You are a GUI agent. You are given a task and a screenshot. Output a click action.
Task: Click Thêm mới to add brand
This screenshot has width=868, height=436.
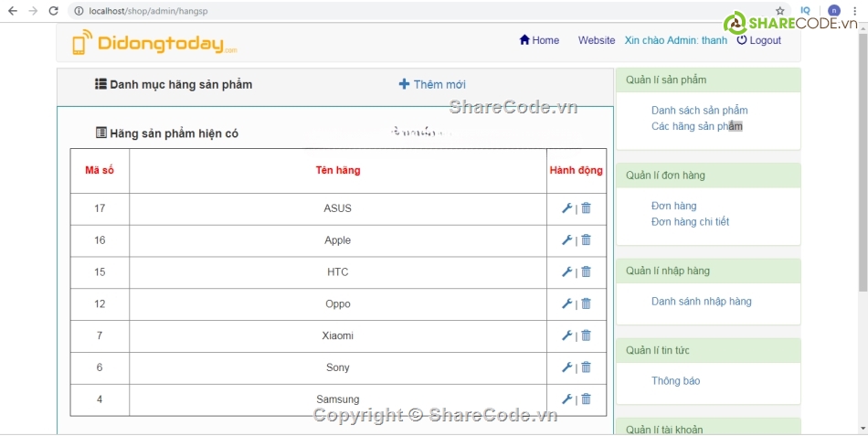click(x=432, y=84)
